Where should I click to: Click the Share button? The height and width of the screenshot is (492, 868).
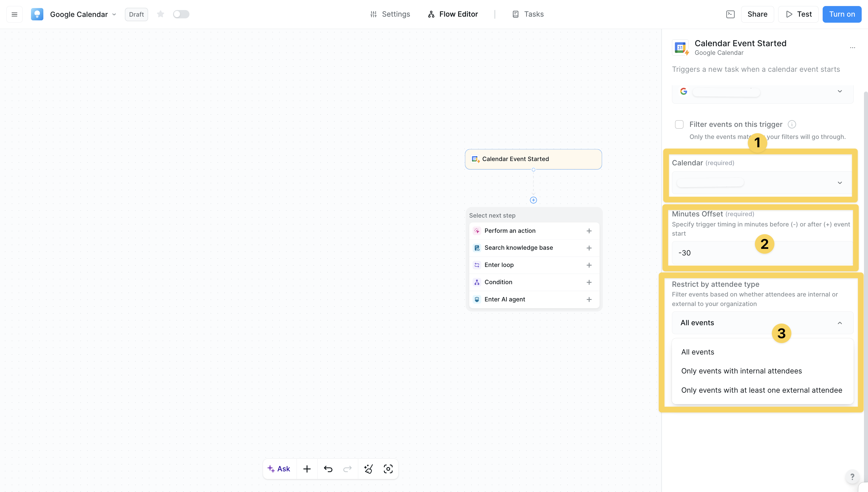tap(757, 14)
